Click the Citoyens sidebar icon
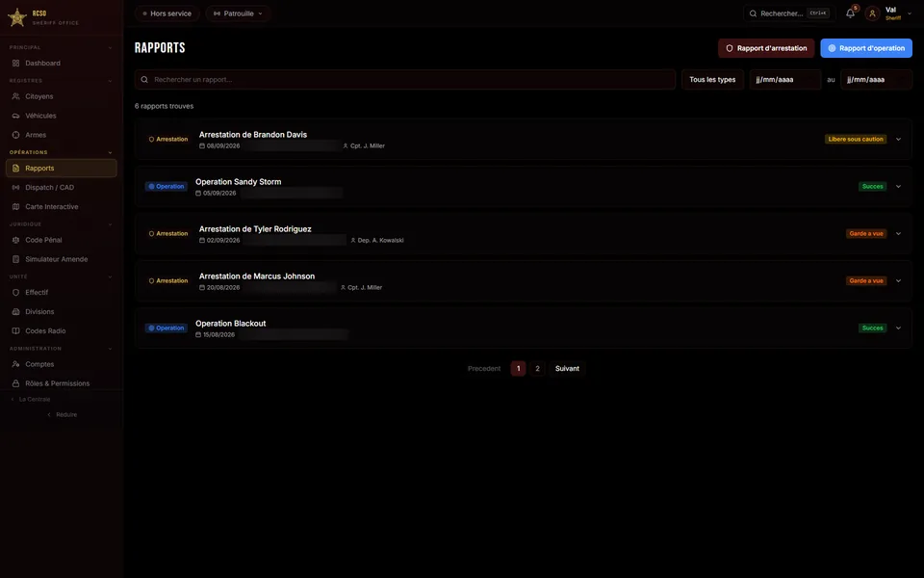This screenshot has width=924, height=578. pos(16,96)
